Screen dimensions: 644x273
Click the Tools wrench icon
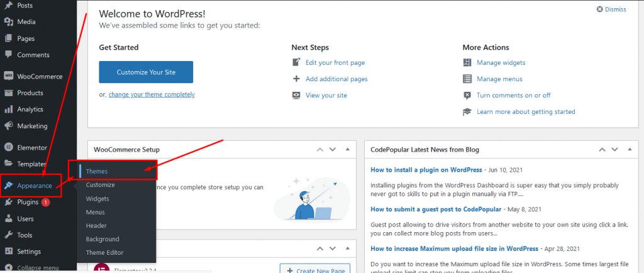8,235
